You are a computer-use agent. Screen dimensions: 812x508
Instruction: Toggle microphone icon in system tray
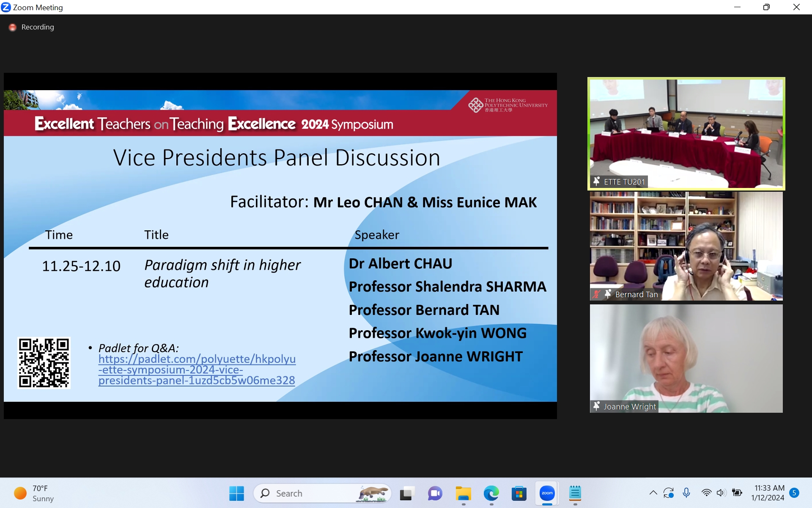(x=686, y=493)
